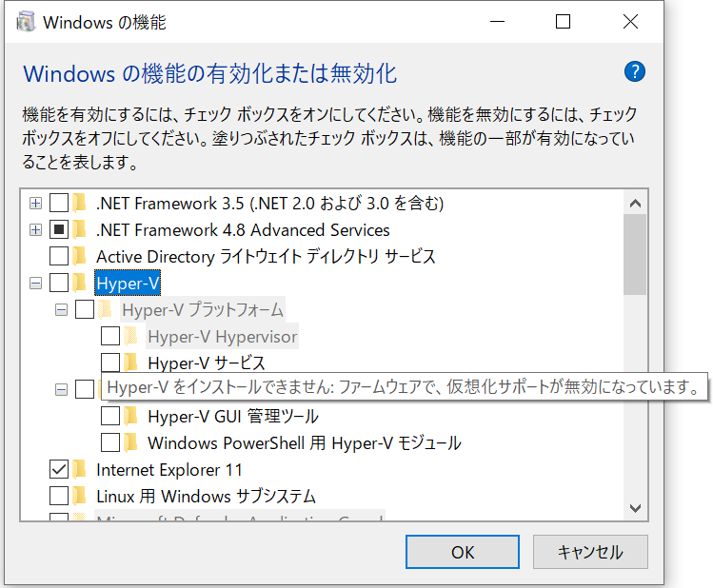713x588 pixels.
Task: Expand .NET Framework 3.5 tree node
Action: pos(35,203)
